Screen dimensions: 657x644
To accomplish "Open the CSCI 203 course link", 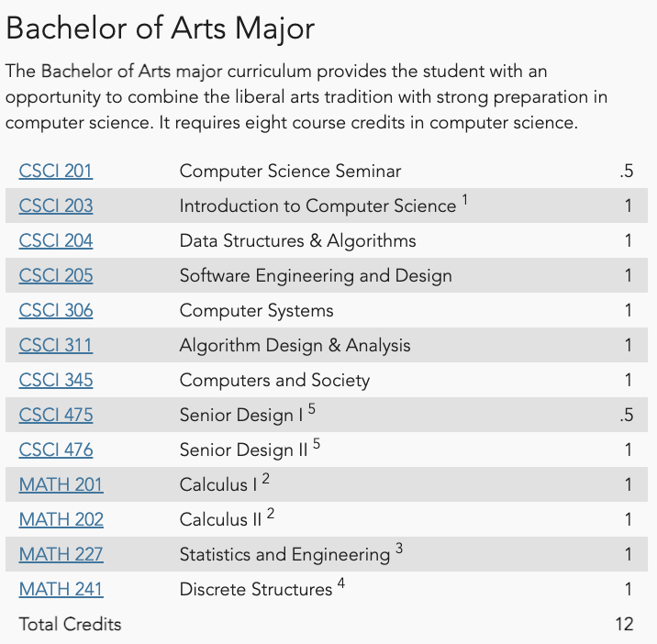I will click(56, 205).
